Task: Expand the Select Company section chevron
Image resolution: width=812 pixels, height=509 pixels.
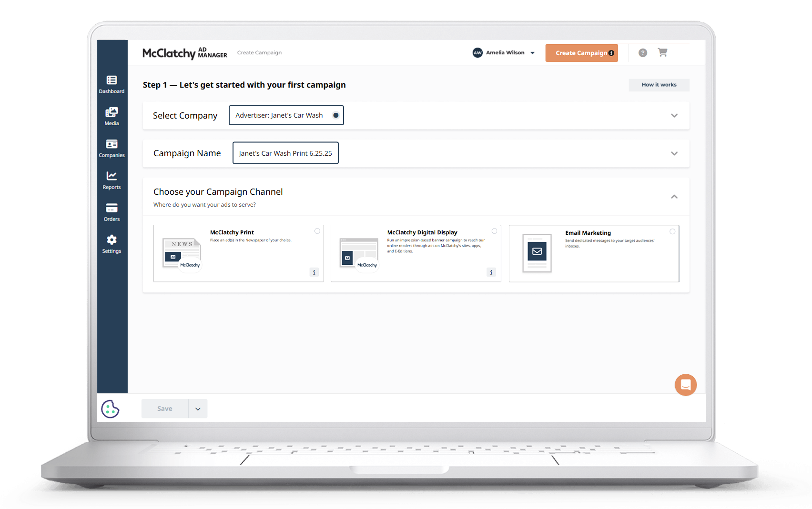Action: [674, 116]
